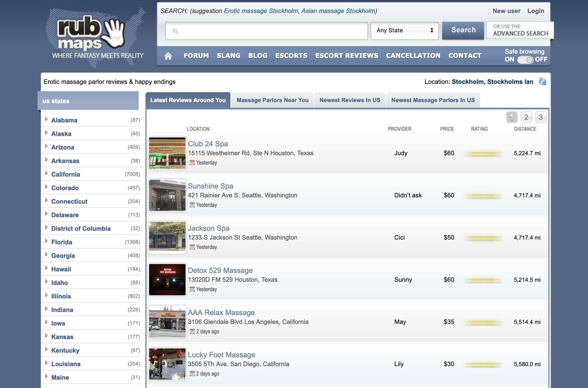Click calendar icon under Detox 529 Massage

pos(192,289)
